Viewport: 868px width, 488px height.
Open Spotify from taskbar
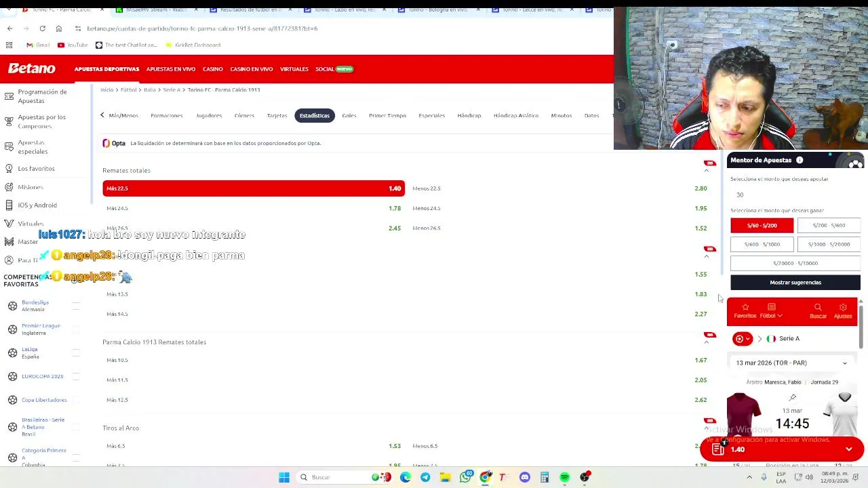click(x=564, y=477)
